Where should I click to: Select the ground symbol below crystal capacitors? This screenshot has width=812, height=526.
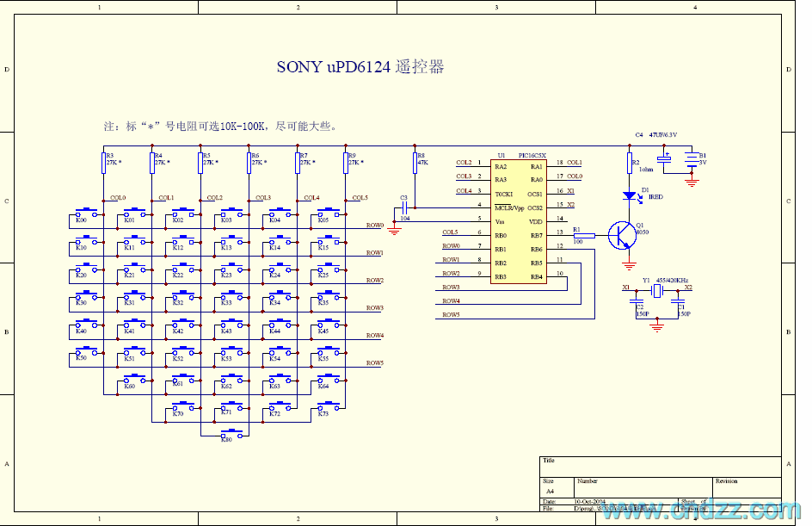(657, 327)
